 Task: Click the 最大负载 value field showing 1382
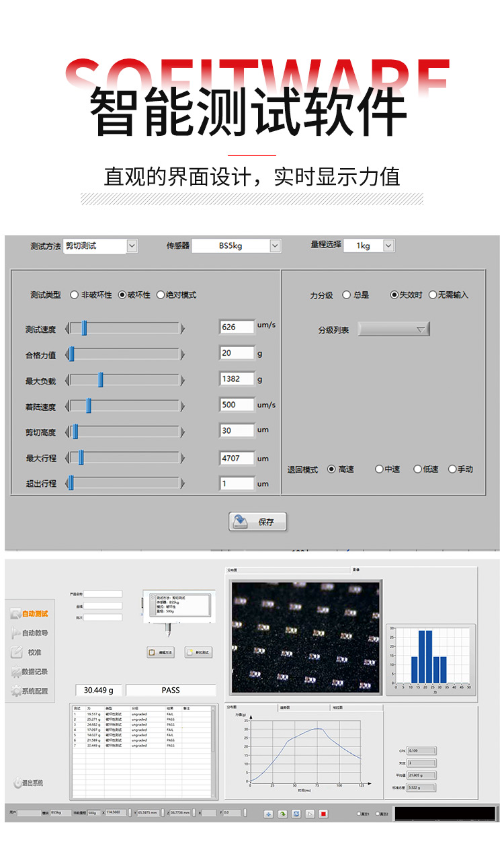[x=237, y=379]
